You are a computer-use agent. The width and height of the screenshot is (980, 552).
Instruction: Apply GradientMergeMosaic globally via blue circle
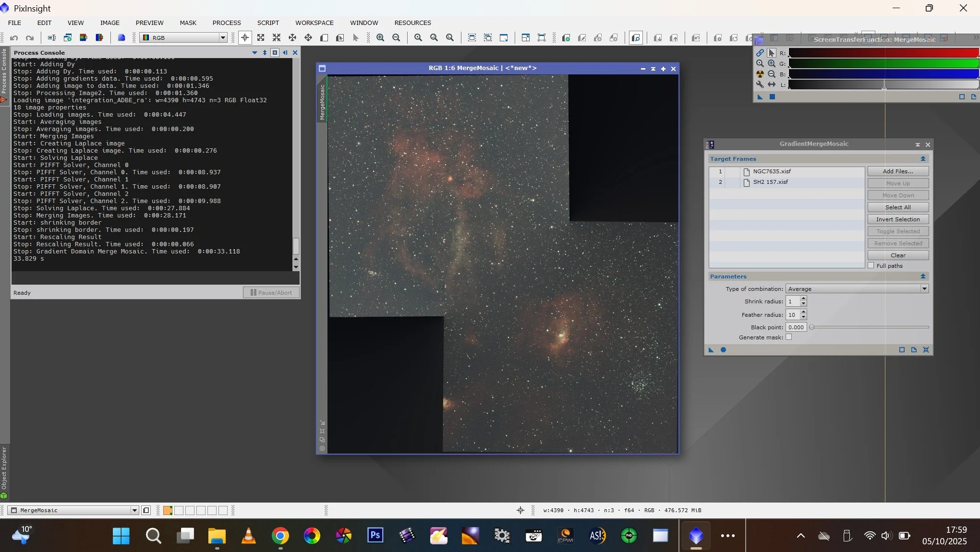point(723,349)
